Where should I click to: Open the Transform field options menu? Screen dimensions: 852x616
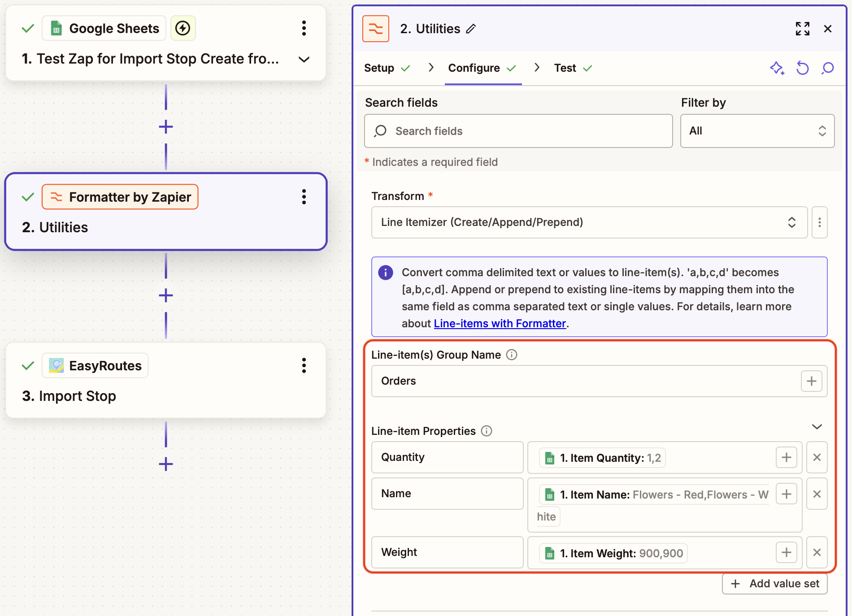point(820,222)
